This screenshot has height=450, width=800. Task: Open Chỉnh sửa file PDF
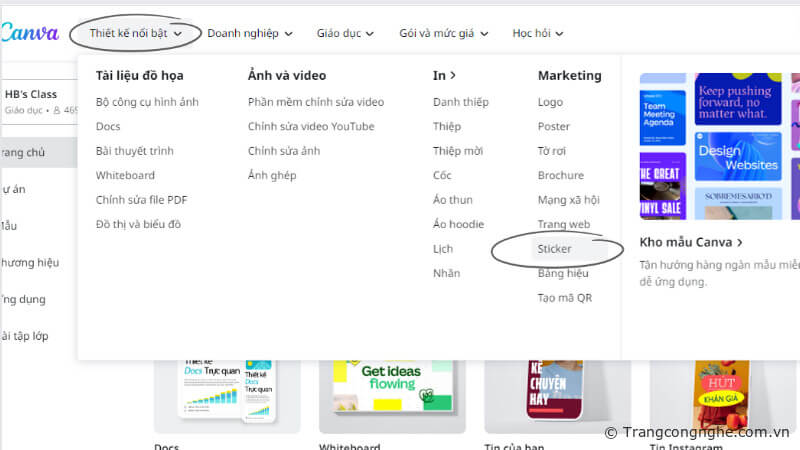(141, 200)
